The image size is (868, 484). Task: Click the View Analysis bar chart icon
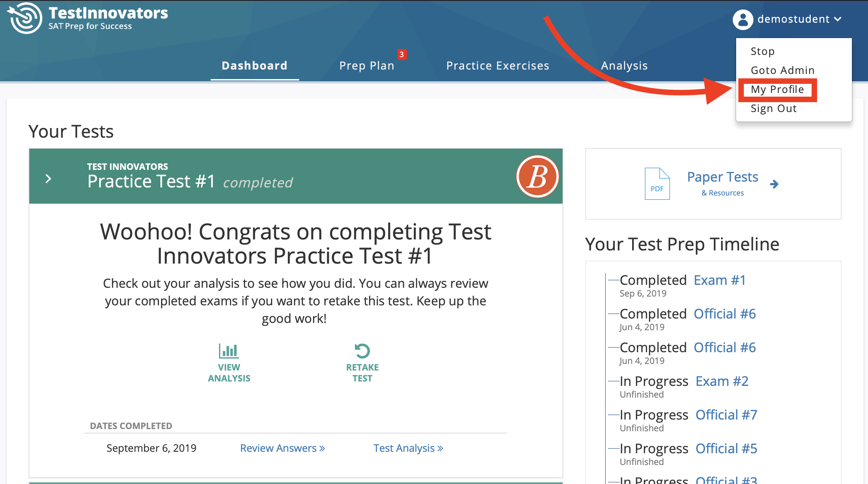tap(229, 351)
